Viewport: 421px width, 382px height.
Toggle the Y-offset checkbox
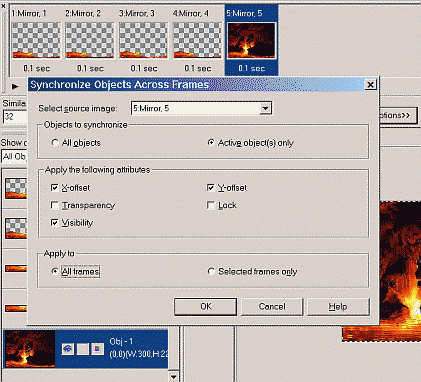pyautogui.click(x=211, y=188)
